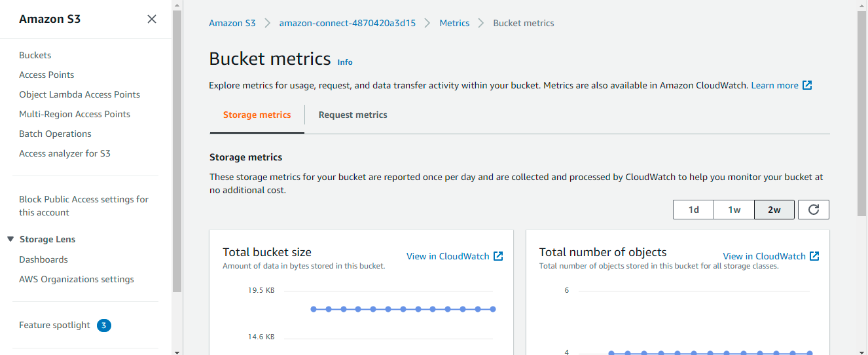Viewport: 868px width, 355px height.
Task: Open Storage Lens Dashboards
Action: pyautogui.click(x=43, y=259)
